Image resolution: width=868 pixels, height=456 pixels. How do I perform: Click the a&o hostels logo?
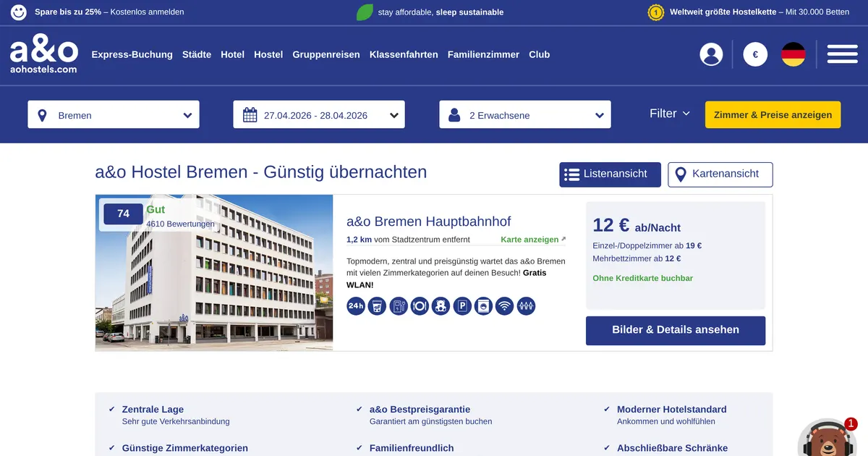(43, 55)
